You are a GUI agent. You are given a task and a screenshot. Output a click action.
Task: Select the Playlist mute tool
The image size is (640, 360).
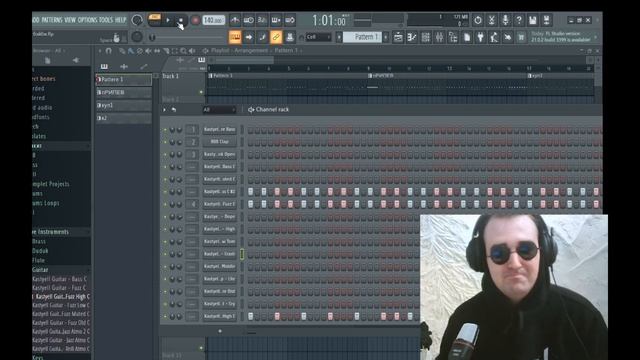coord(148,51)
